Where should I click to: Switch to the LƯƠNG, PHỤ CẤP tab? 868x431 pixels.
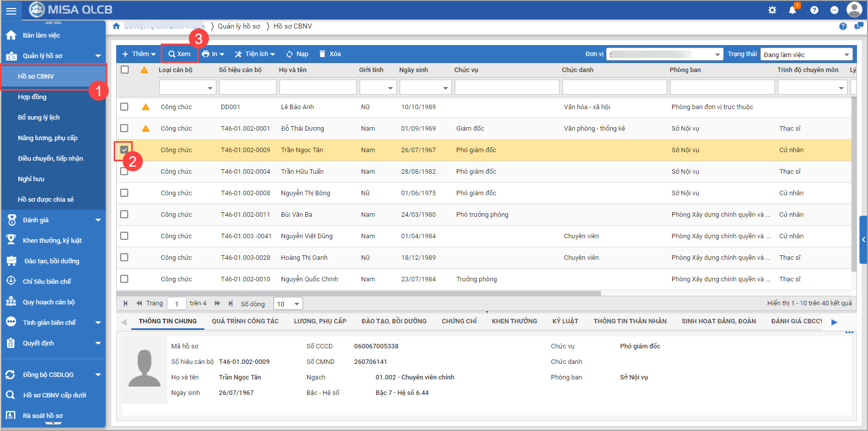click(320, 321)
